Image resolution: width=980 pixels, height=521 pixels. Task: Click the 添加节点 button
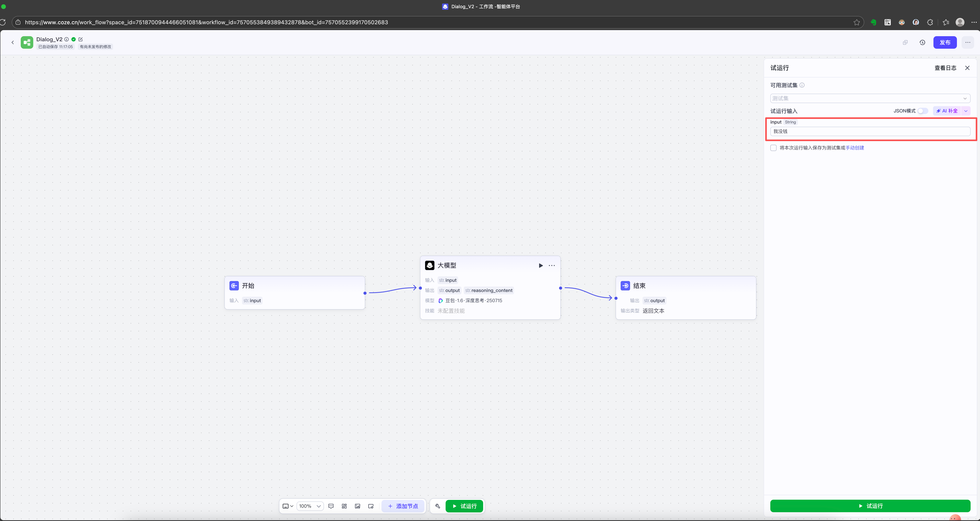click(x=403, y=506)
